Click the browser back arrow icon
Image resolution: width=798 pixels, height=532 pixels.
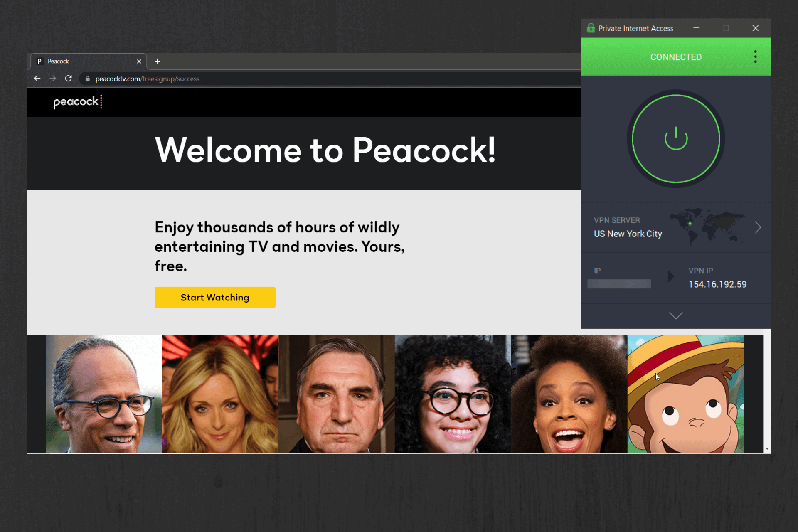point(38,79)
